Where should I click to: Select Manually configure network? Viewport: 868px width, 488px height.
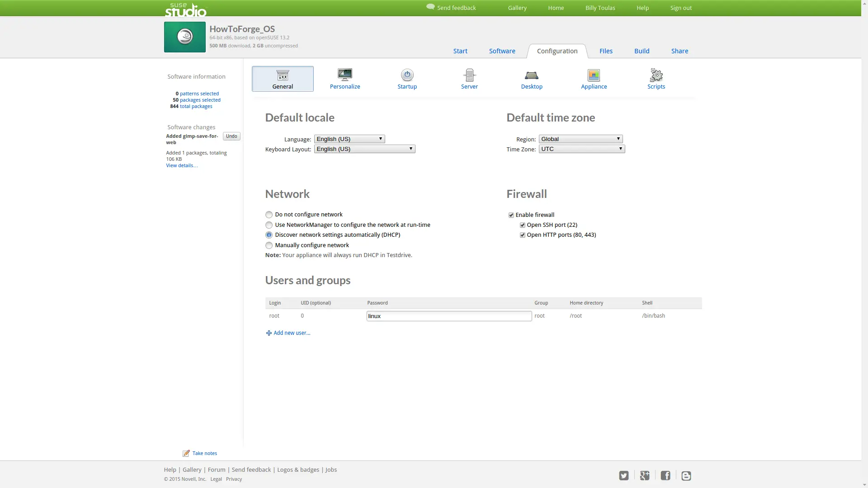269,245
